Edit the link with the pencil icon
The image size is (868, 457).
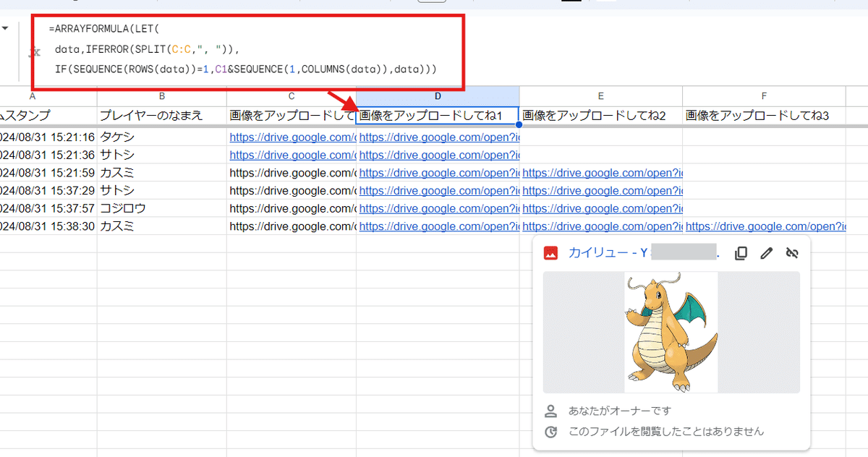click(766, 254)
